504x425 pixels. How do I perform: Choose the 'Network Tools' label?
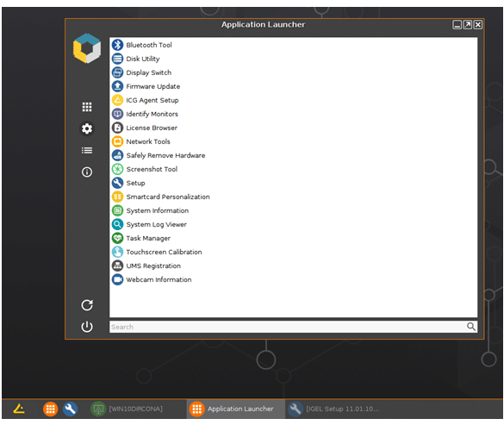148,142
